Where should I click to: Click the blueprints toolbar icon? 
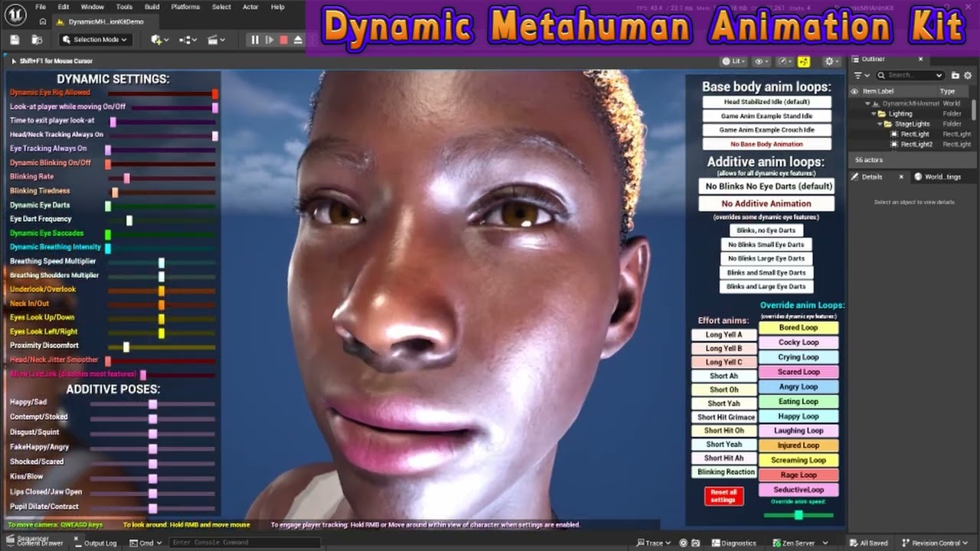(x=185, y=40)
